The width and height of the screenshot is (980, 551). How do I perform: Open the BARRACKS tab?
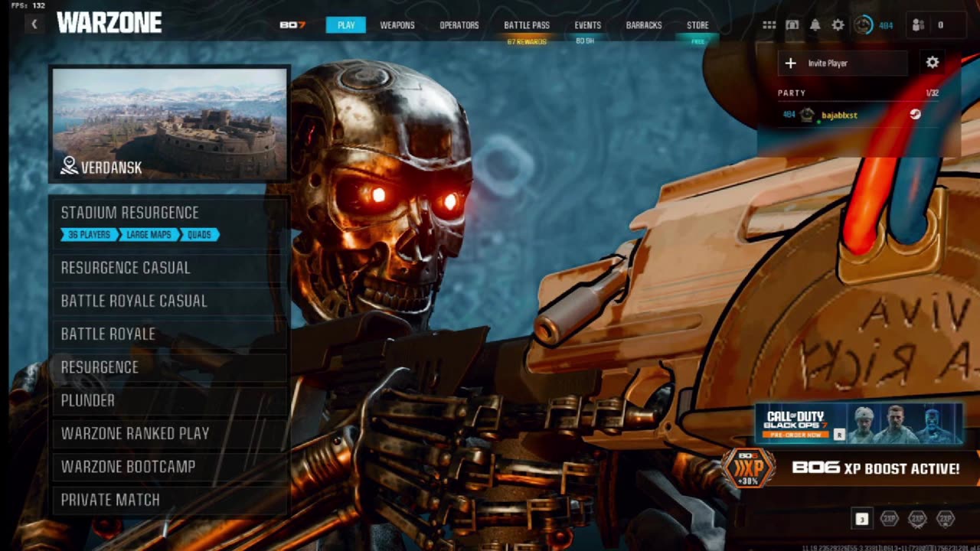(644, 25)
